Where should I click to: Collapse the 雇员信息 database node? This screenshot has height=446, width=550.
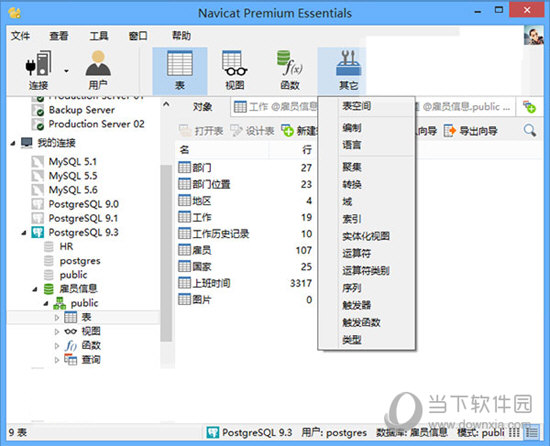(35, 289)
